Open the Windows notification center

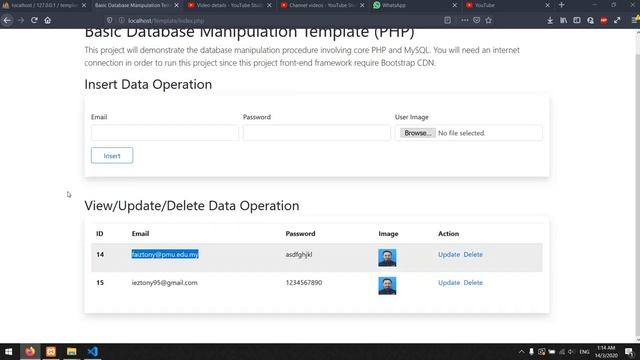(x=629, y=351)
